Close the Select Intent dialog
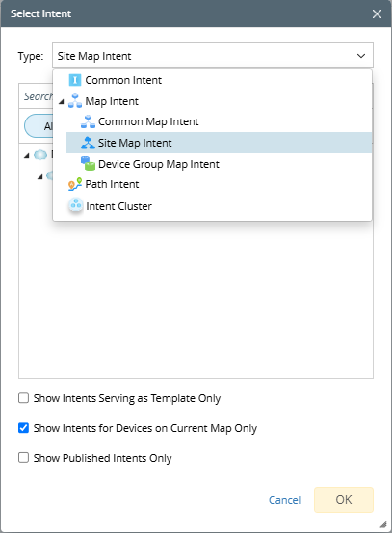Viewport: 392px width, 533px height. coord(377,13)
